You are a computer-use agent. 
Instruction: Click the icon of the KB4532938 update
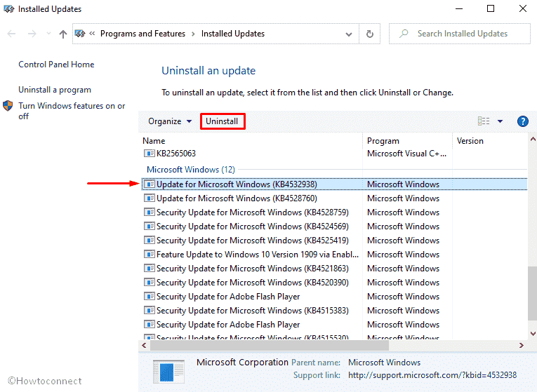[x=149, y=184]
